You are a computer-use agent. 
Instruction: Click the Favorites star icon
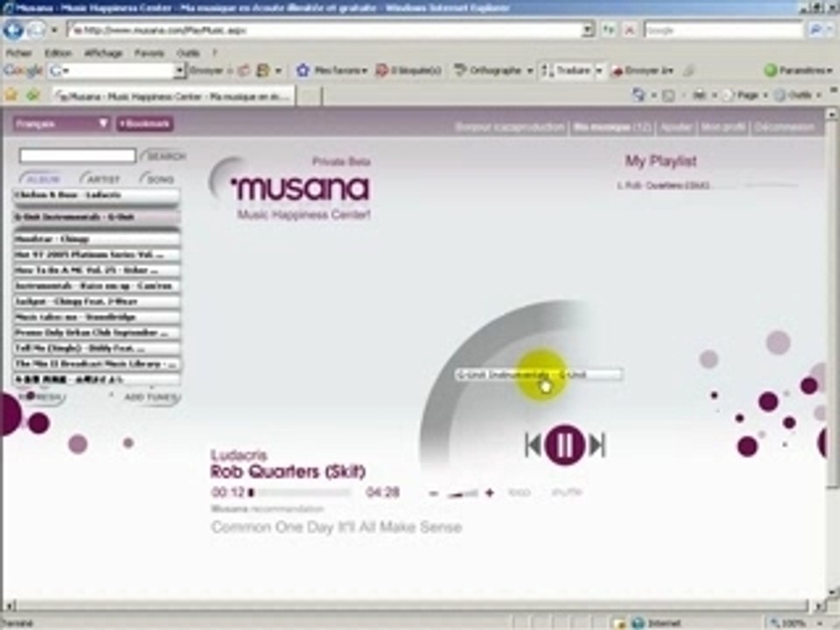point(11,95)
